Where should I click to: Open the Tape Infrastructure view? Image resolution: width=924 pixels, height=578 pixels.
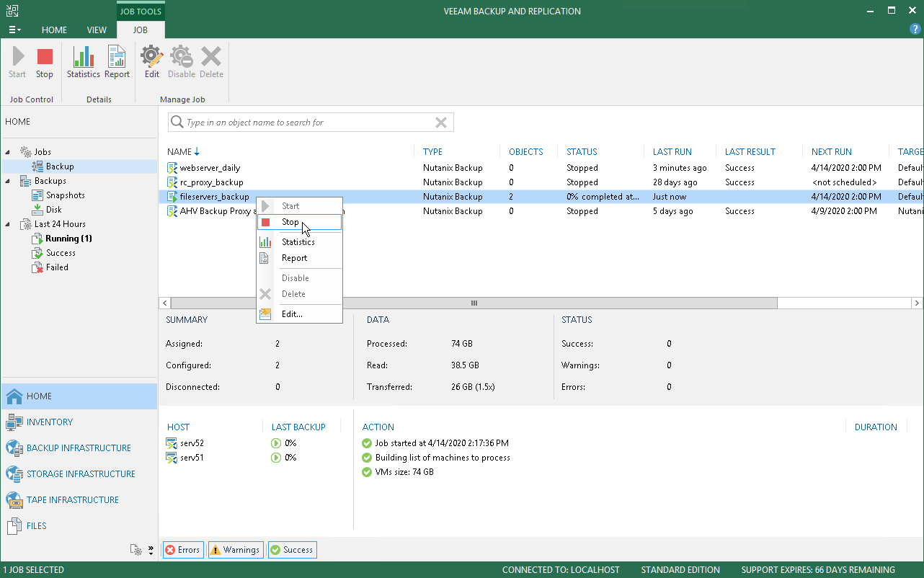pyautogui.click(x=79, y=500)
